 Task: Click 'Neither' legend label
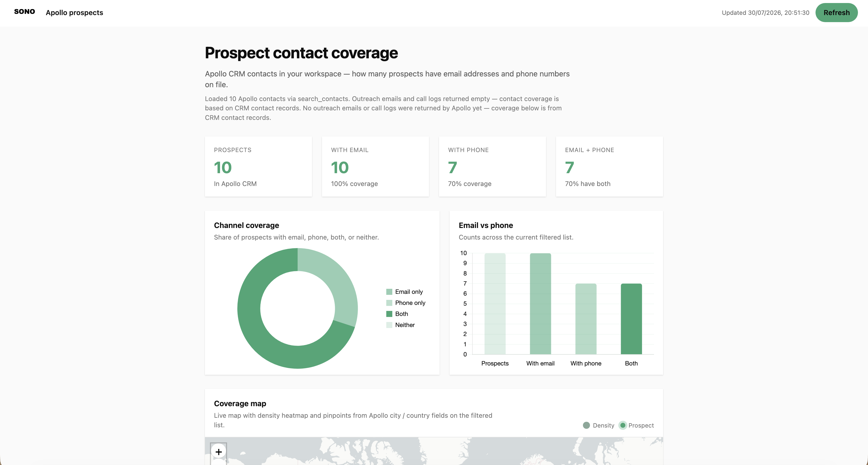[x=405, y=325]
